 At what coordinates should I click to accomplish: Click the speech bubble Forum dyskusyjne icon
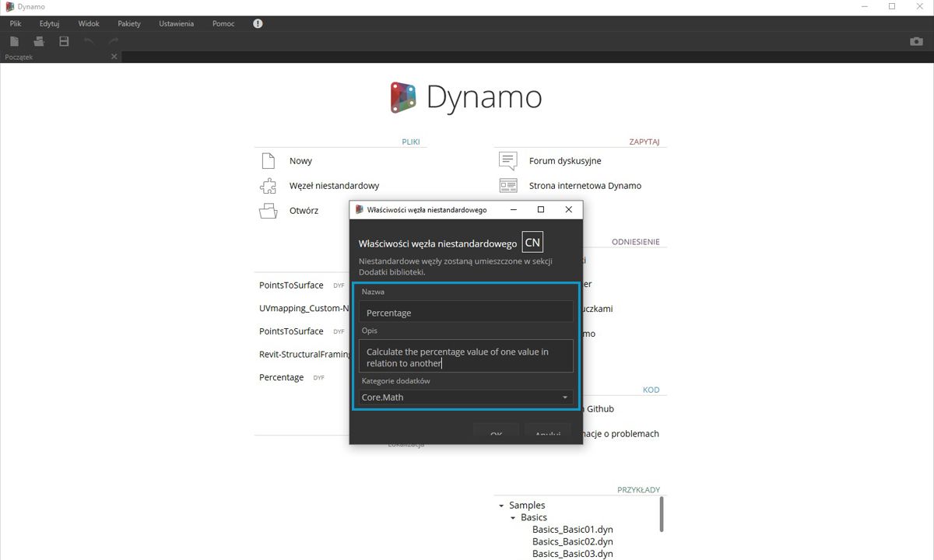tap(507, 161)
